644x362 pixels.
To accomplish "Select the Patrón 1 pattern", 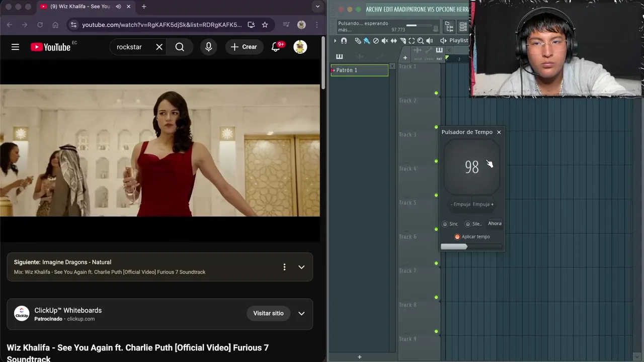I will tap(359, 70).
